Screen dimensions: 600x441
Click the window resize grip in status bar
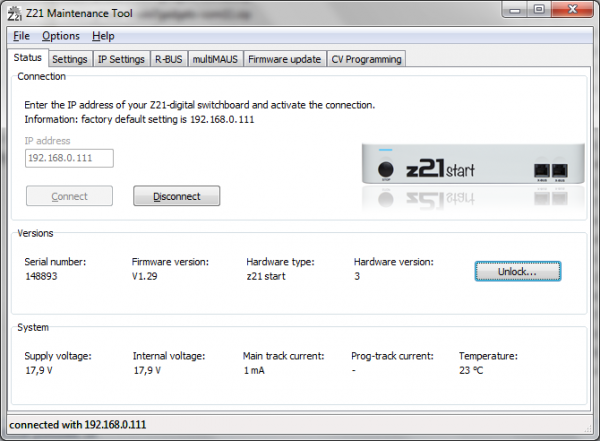pyautogui.click(x=587, y=429)
